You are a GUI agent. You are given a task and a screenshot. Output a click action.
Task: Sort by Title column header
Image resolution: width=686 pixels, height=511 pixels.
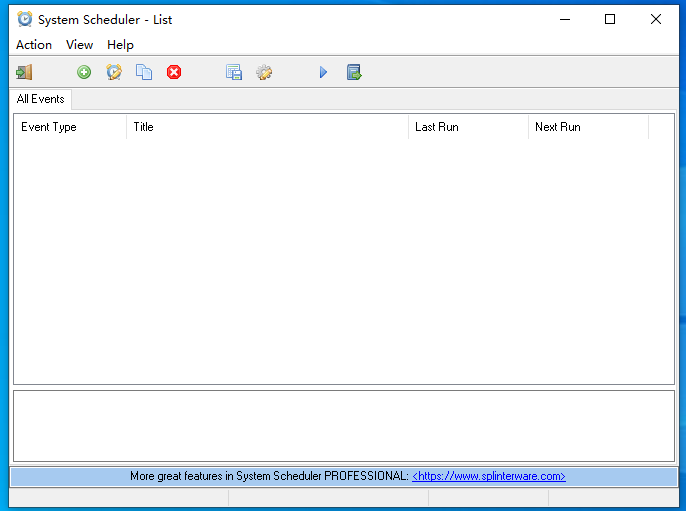pyautogui.click(x=267, y=127)
